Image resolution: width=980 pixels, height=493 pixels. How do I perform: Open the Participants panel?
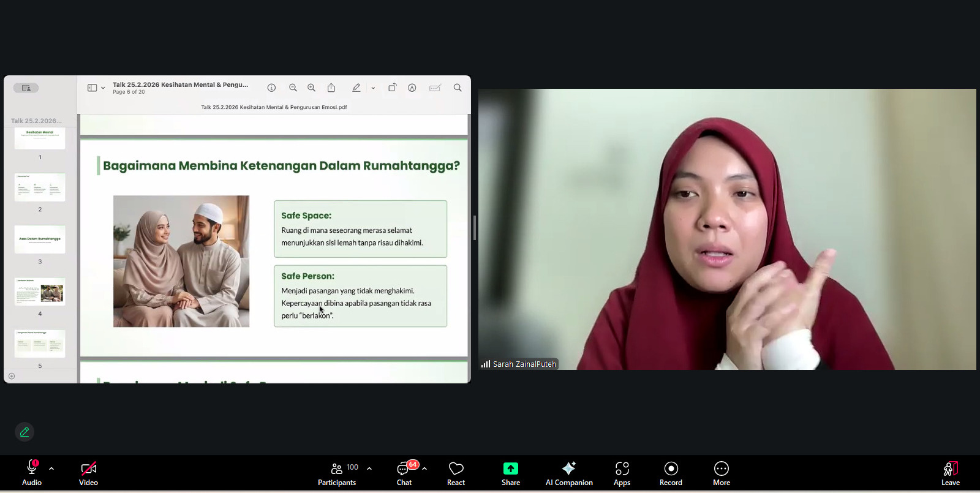pos(337,473)
